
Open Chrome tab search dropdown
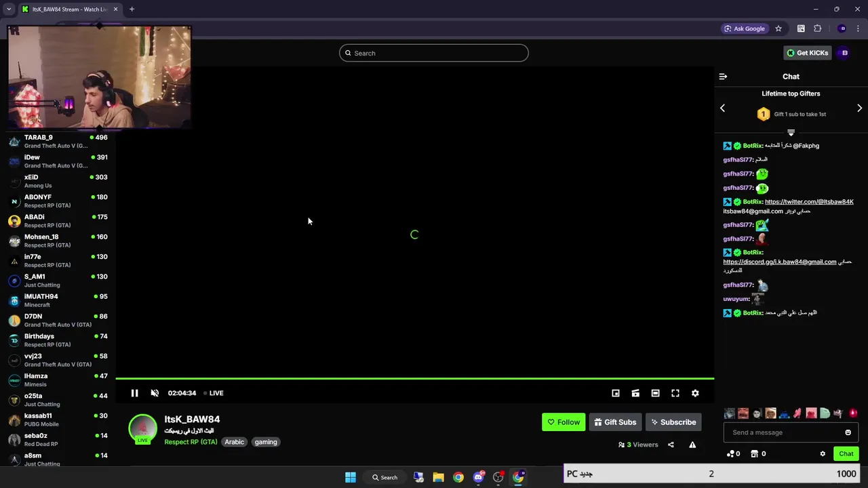click(x=8, y=9)
